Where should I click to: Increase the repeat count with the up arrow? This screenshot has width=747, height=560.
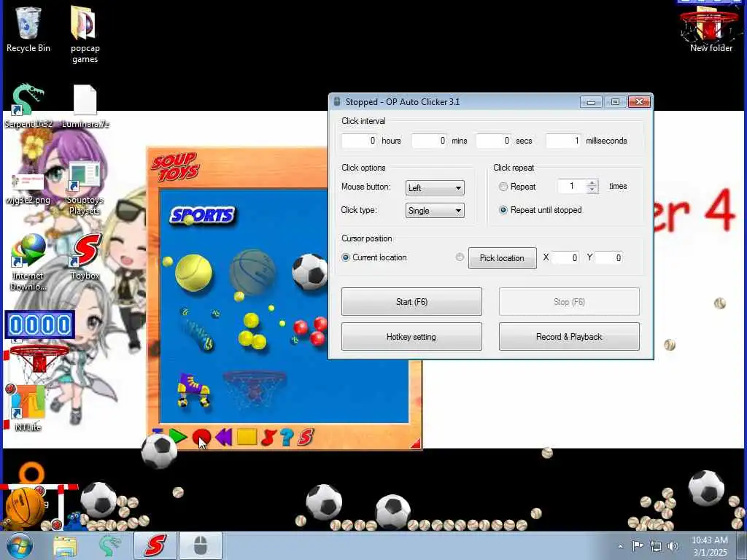coord(592,183)
